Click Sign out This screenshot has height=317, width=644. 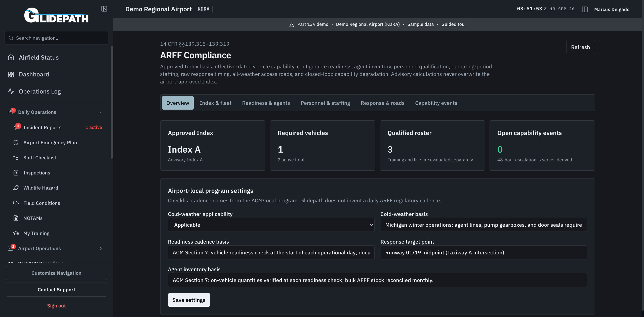point(56,306)
